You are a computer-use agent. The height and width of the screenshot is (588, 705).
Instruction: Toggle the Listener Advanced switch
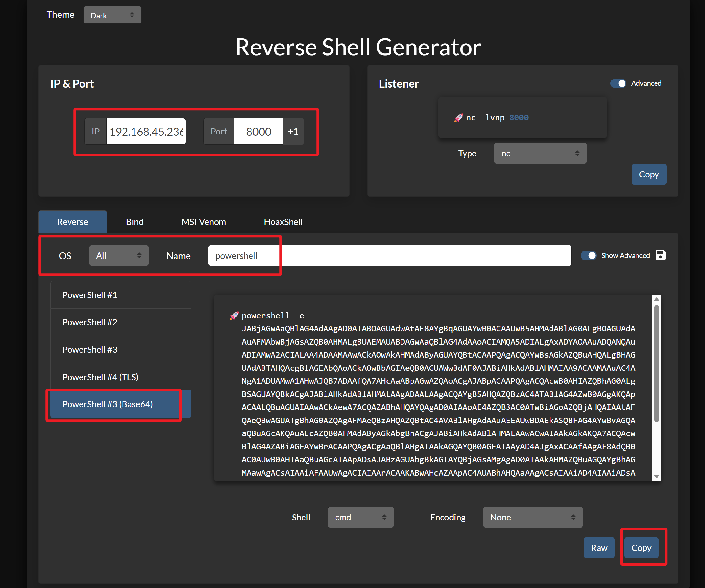(x=618, y=83)
